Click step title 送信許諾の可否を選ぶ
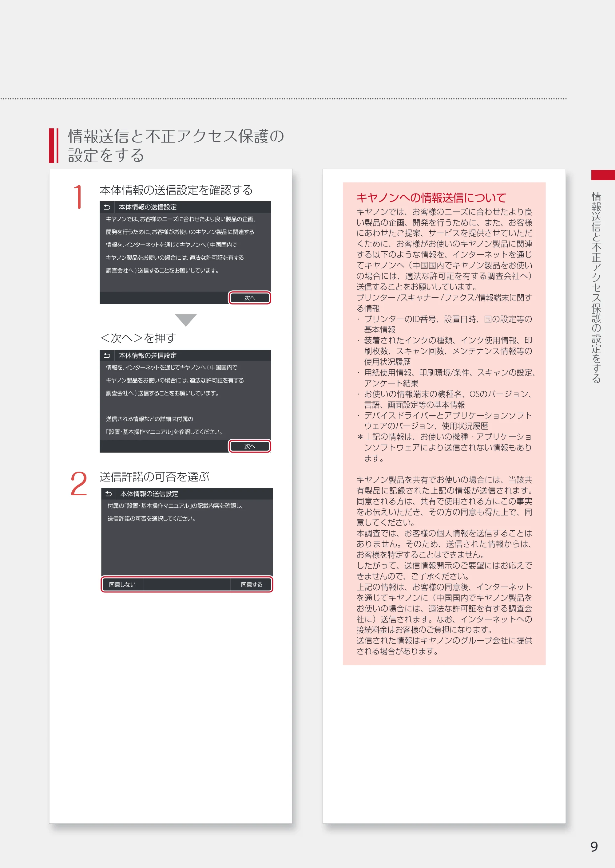This screenshot has height=868, width=615. click(154, 477)
